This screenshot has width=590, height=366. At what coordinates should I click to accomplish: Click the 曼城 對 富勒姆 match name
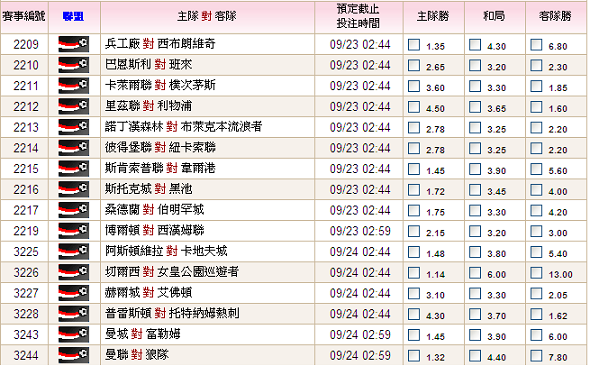[143, 334]
